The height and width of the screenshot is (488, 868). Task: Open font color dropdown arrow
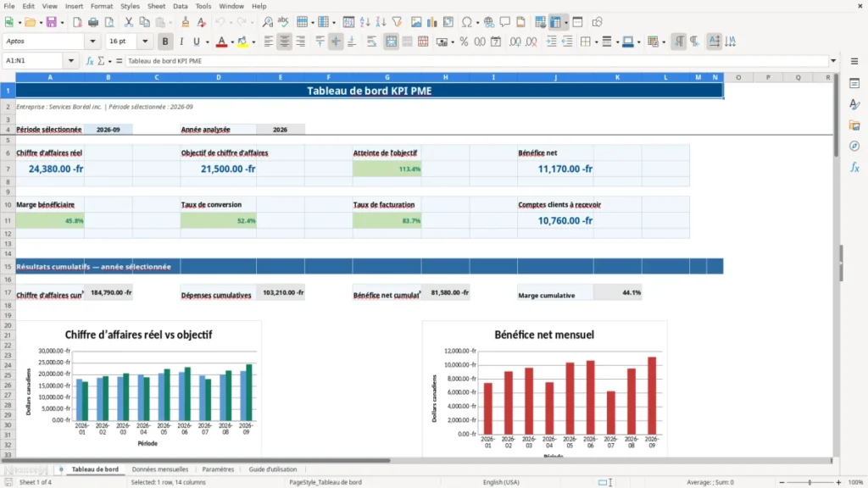tap(232, 42)
